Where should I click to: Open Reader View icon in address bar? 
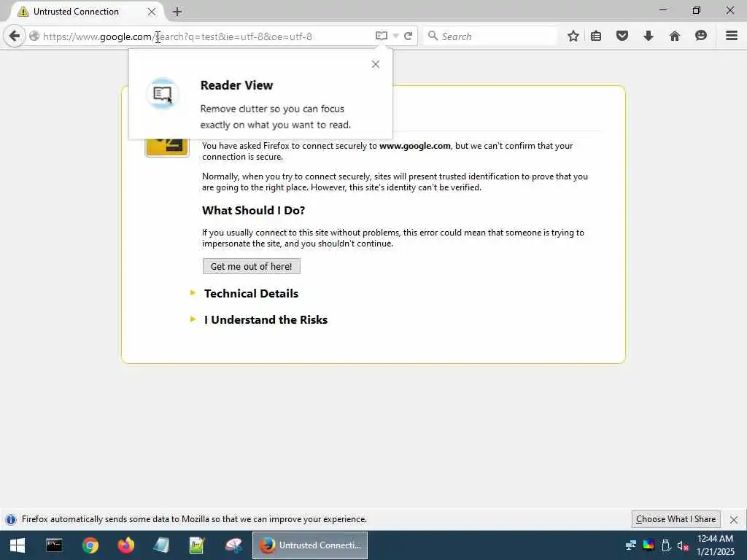coord(381,36)
